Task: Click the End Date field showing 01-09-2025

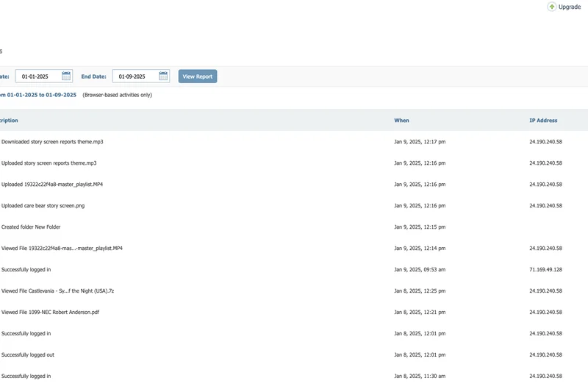Action: click(133, 76)
